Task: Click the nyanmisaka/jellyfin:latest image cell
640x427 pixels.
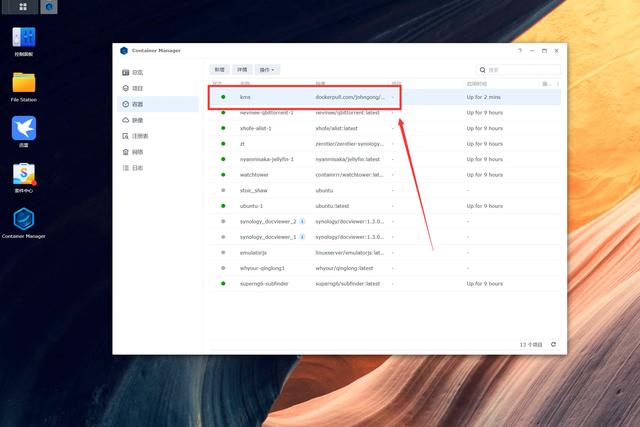Action: (x=347, y=159)
